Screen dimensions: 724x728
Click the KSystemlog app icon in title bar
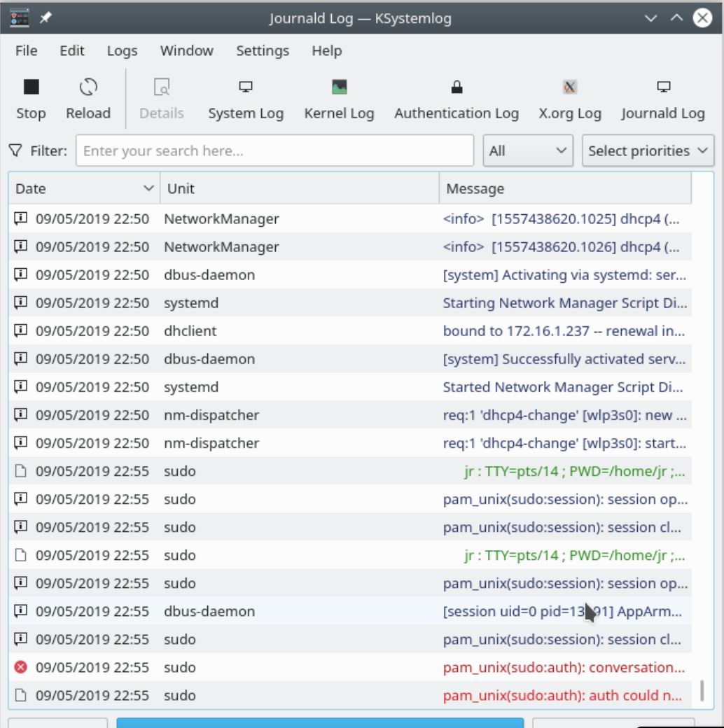point(19,18)
